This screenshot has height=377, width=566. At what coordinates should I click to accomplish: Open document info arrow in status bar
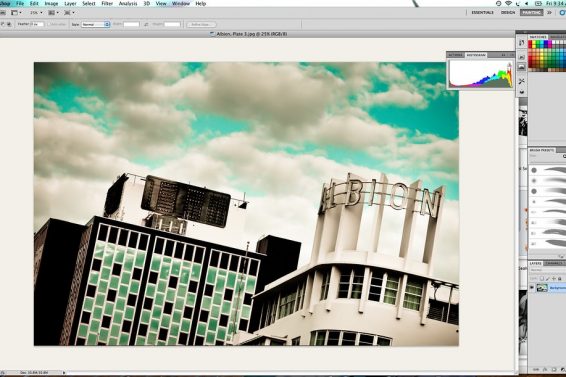[64, 372]
